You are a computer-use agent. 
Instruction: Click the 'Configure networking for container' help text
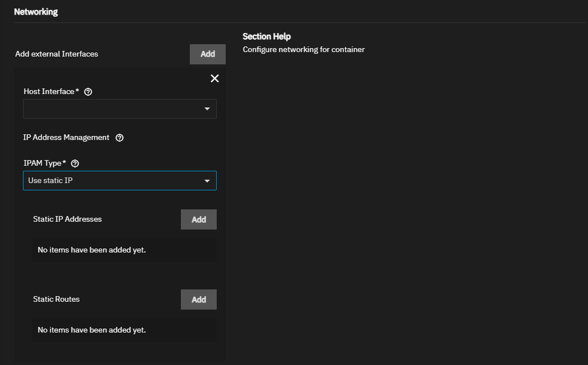pos(304,50)
